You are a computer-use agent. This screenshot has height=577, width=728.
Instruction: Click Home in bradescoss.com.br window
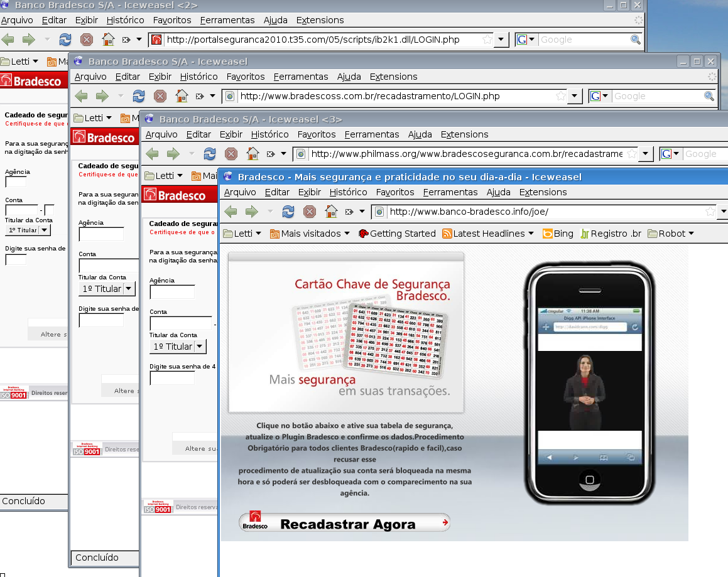click(182, 96)
